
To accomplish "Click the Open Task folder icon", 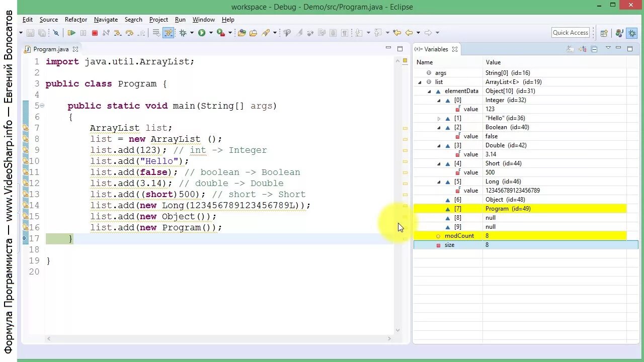I will 253,33.
